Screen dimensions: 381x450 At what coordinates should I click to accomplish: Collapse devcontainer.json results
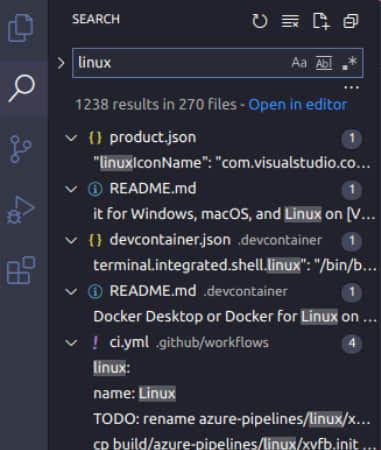pyautogui.click(x=71, y=240)
